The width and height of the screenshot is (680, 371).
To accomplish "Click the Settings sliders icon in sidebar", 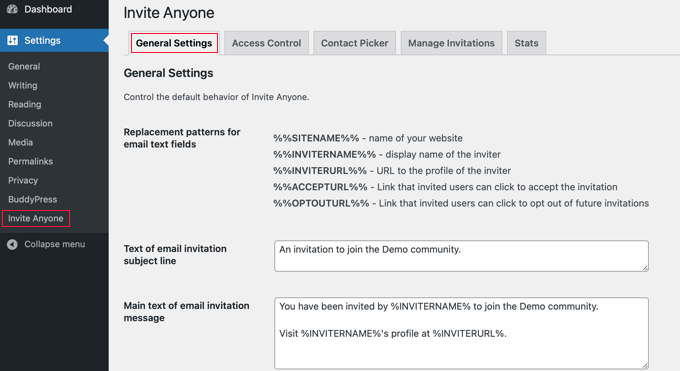I will pos(13,40).
